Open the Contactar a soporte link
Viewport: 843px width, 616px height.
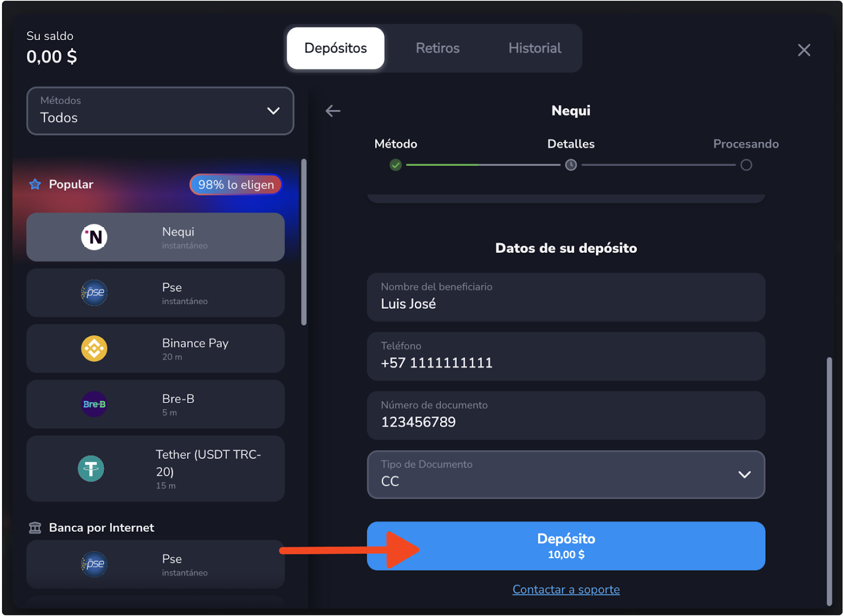pyautogui.click(x=566, y=590)
